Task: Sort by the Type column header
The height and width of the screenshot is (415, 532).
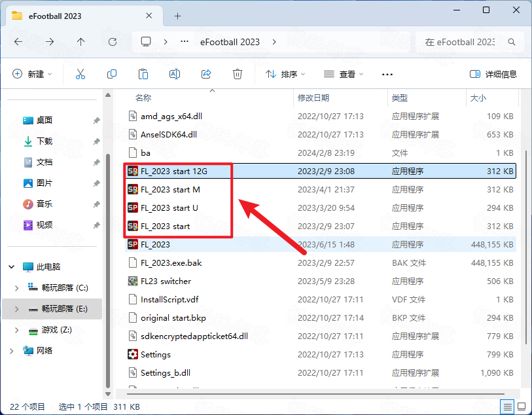Action: pos(399,98)
